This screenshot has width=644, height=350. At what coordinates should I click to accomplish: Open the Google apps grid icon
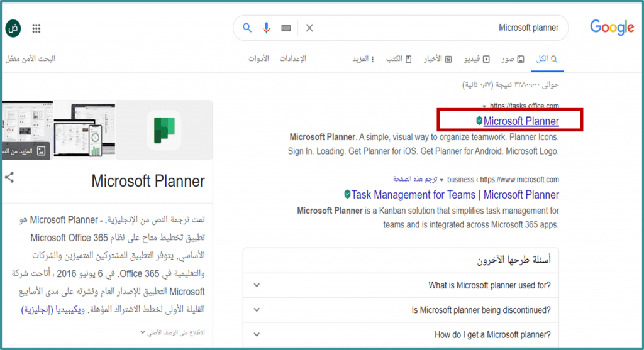(36, 28)
